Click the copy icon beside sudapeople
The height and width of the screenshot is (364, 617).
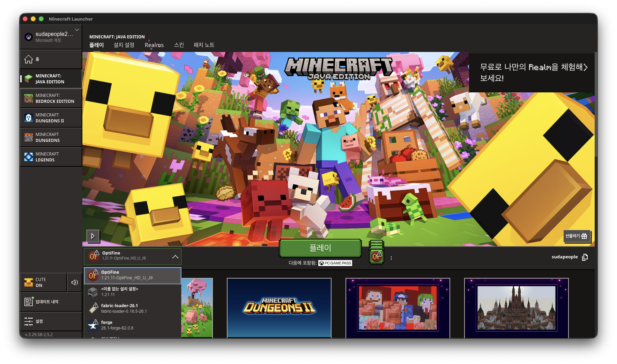coord(585,257)
